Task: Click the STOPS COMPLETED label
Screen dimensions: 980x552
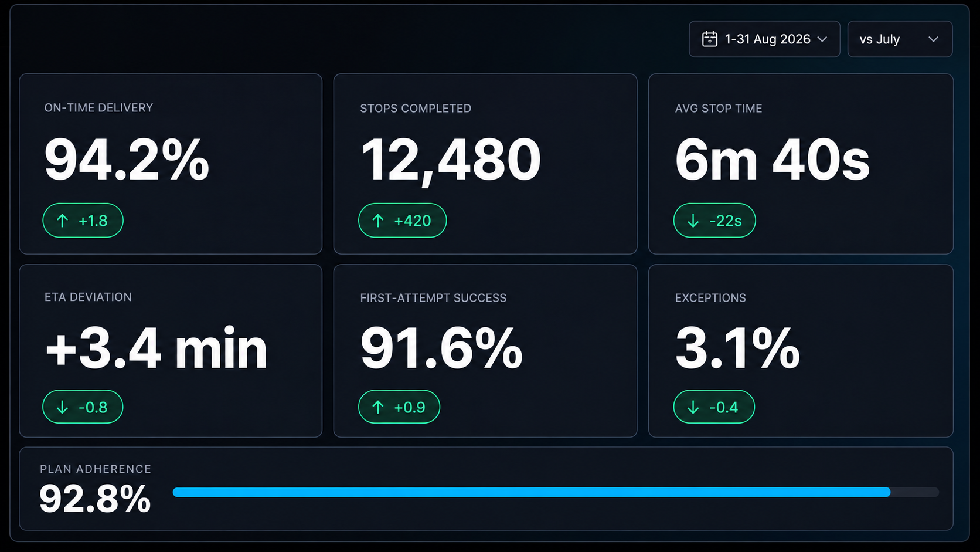Action: tap(416, 109)
